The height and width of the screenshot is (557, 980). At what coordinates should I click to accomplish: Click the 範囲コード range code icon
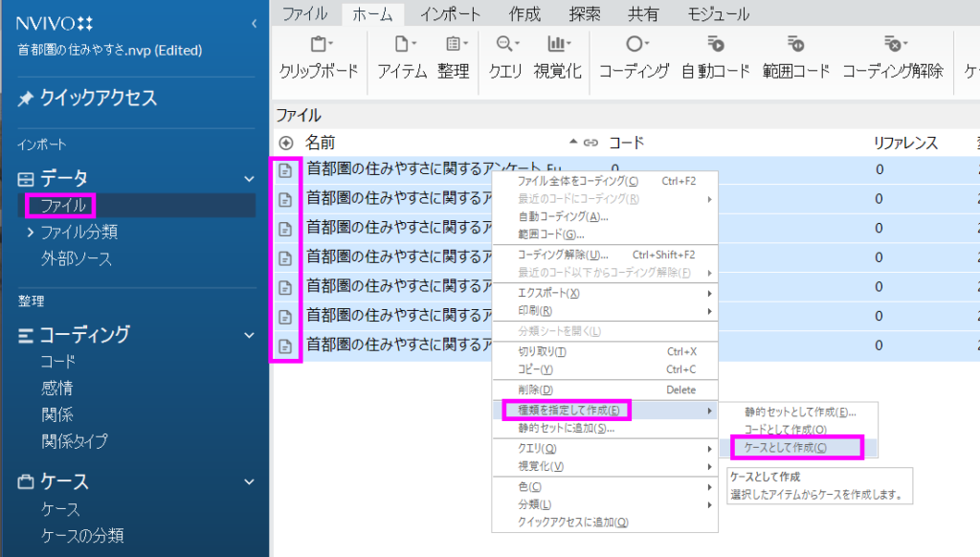[x=795, y=45]
